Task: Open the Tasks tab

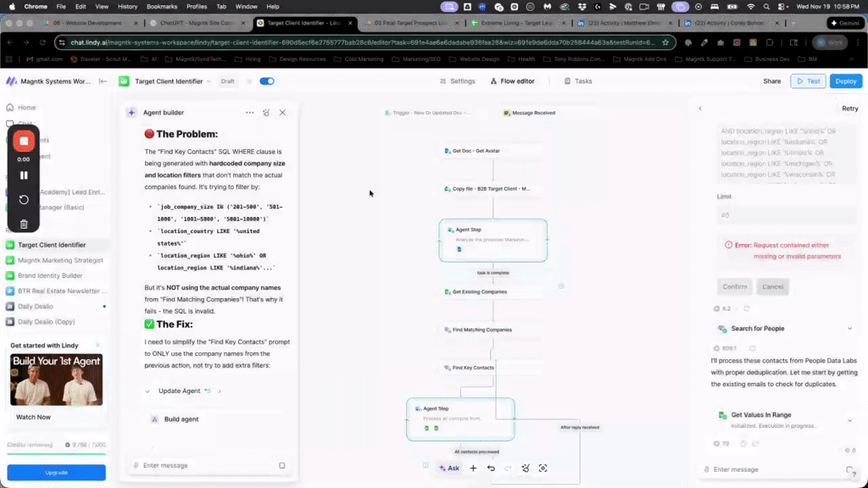Action: point(578,81)
